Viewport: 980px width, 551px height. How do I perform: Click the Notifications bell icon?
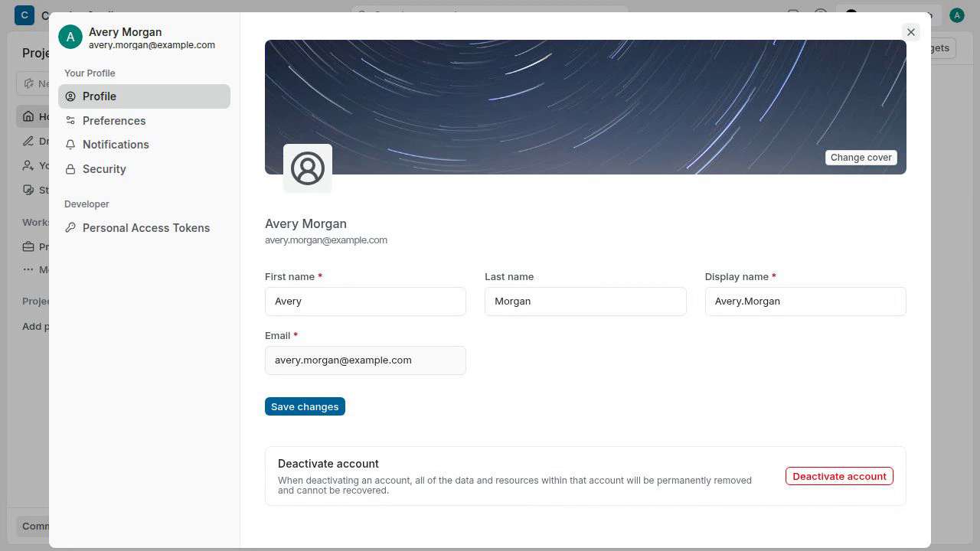point(70,145)
